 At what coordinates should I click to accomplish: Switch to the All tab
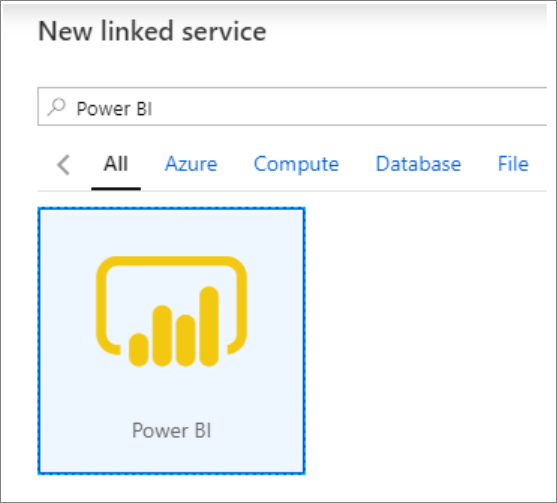116,164
